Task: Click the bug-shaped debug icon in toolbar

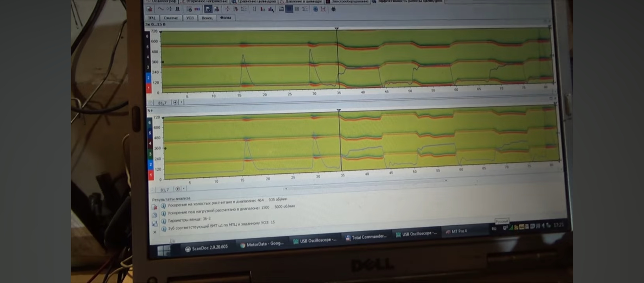Action: point(333,9)
